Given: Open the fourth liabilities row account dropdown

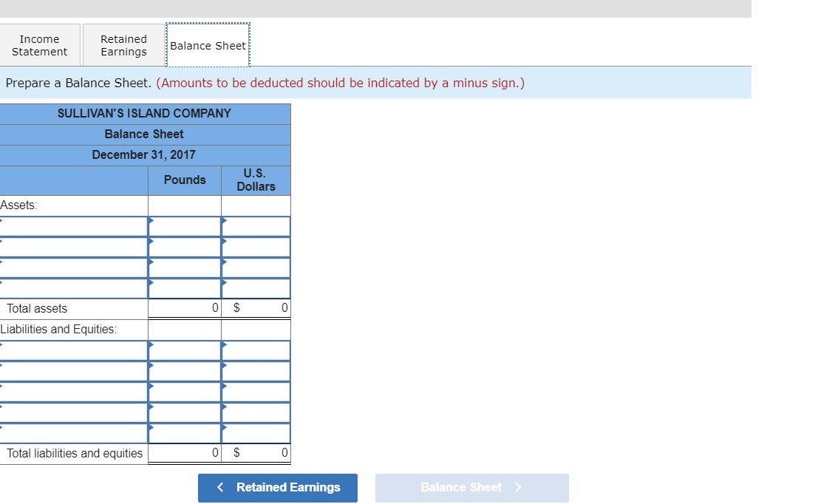Looking at the screenshot, I should click(x=74, y=412).
